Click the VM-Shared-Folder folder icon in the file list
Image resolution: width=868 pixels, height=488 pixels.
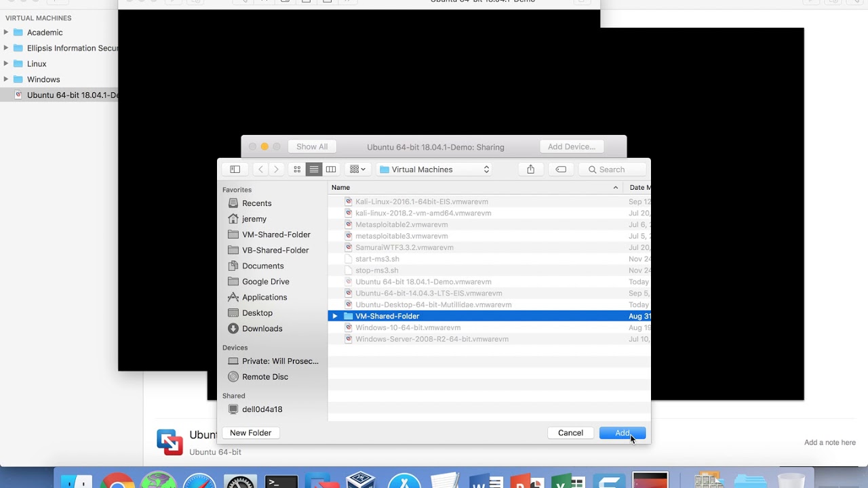pyautogui.click(x=349, y=317)
